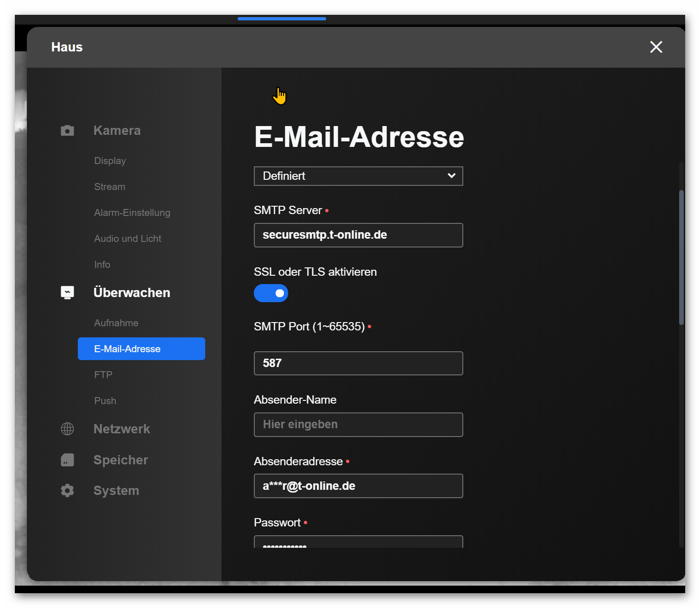Switch to Push settings
Screen dimensions: 700x608
point(105,401)
